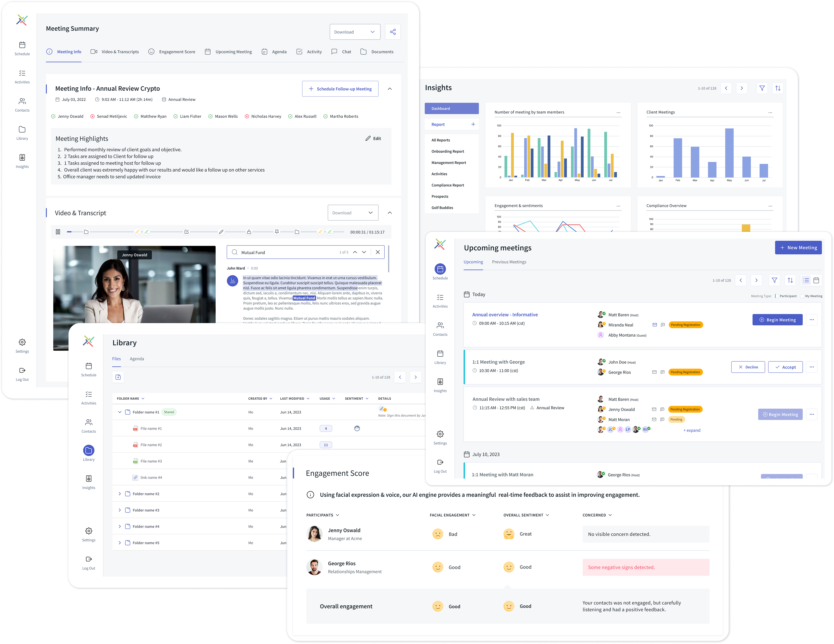Open the Documents tab

coord(377,52)
